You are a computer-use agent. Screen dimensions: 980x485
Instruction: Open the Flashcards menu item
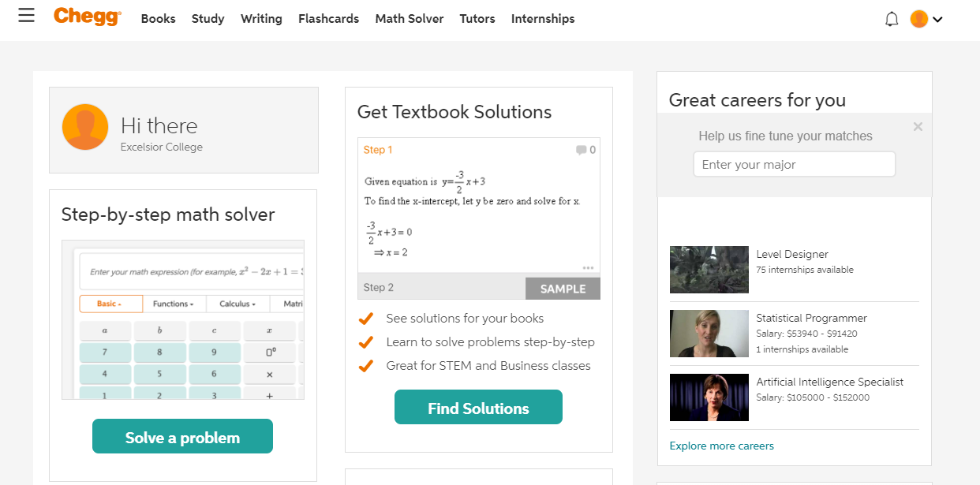[x=328, y=18]
